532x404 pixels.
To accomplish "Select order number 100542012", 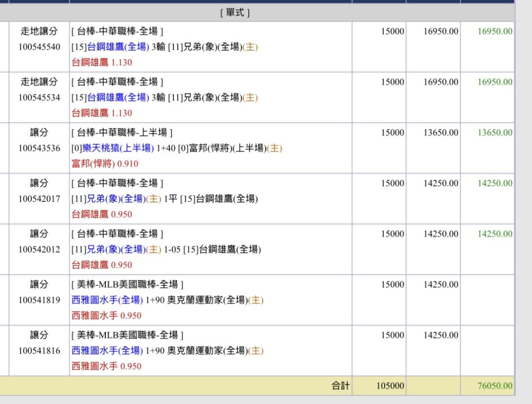I will [x=39, y=250].
